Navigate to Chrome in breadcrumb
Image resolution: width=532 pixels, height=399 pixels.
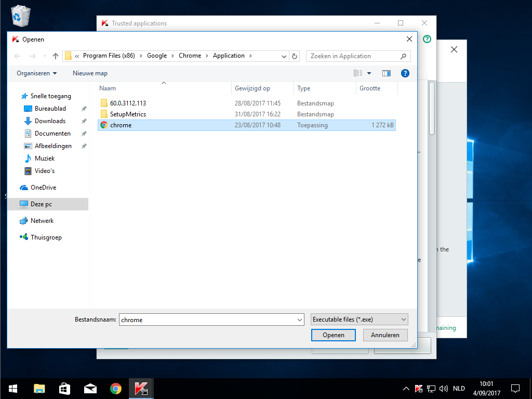190,56
